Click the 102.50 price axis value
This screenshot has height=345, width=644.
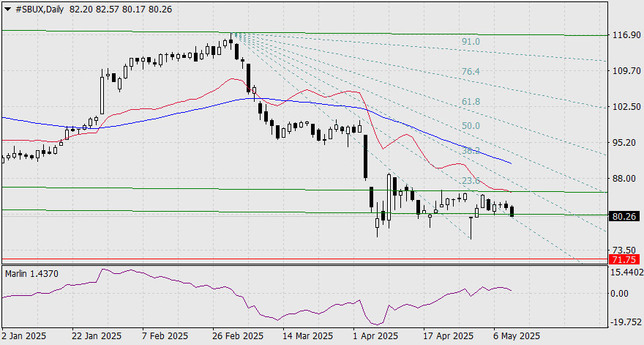(626, 106)
